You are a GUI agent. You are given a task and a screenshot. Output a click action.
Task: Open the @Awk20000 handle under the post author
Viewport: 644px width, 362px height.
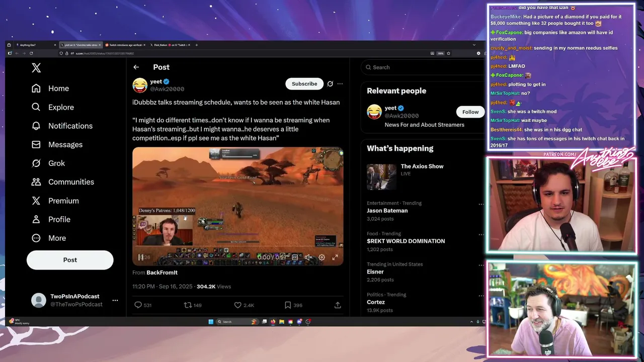pyautogui.click(x=167, y=89)
